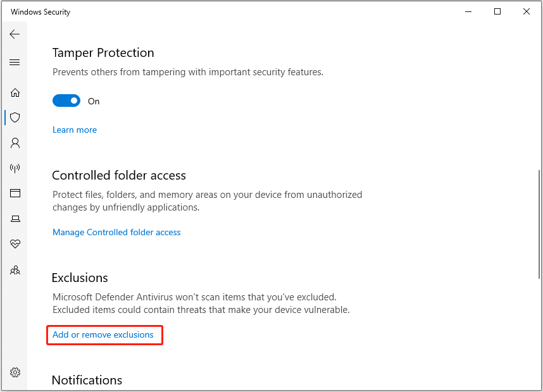Expand the hamburger navigation menu
543x392 pixels.
click(x=15, y=63)
